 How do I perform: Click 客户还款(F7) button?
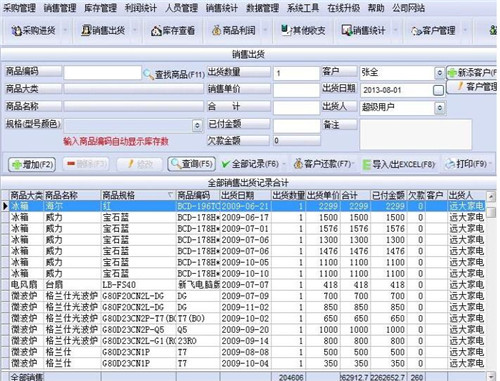tap(322, 164)
